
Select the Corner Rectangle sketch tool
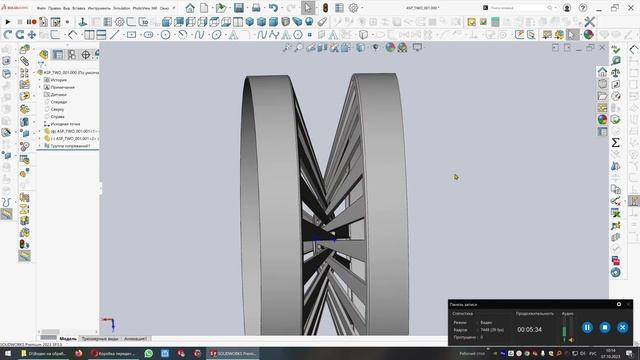pos(131,35)
